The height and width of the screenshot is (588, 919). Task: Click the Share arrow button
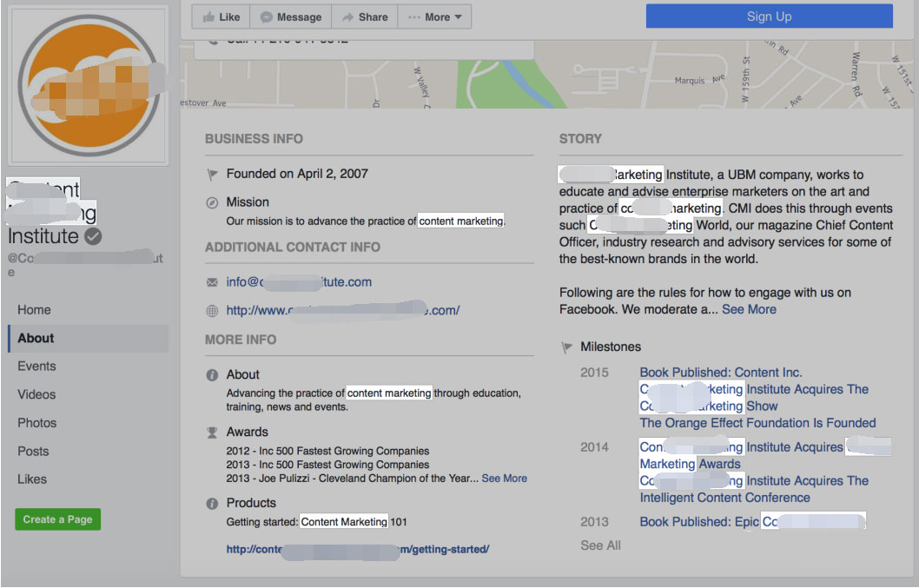(x=364, y=17)
